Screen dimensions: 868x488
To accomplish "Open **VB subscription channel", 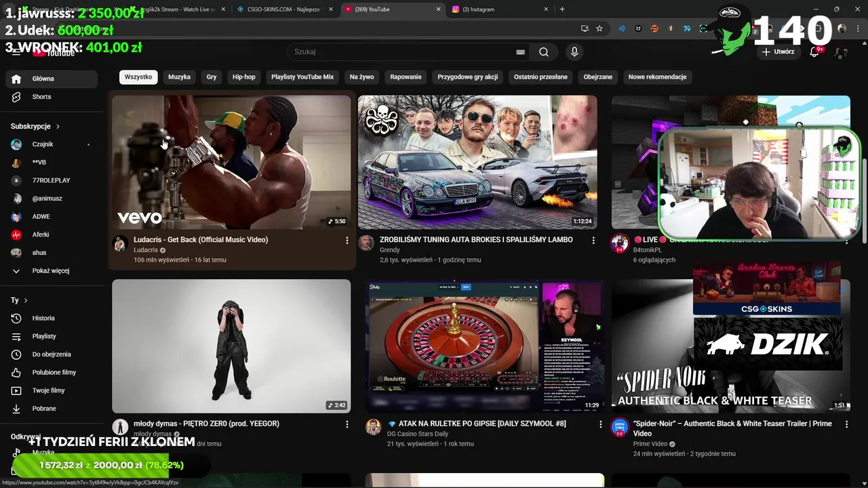I will tap(52, 163).
